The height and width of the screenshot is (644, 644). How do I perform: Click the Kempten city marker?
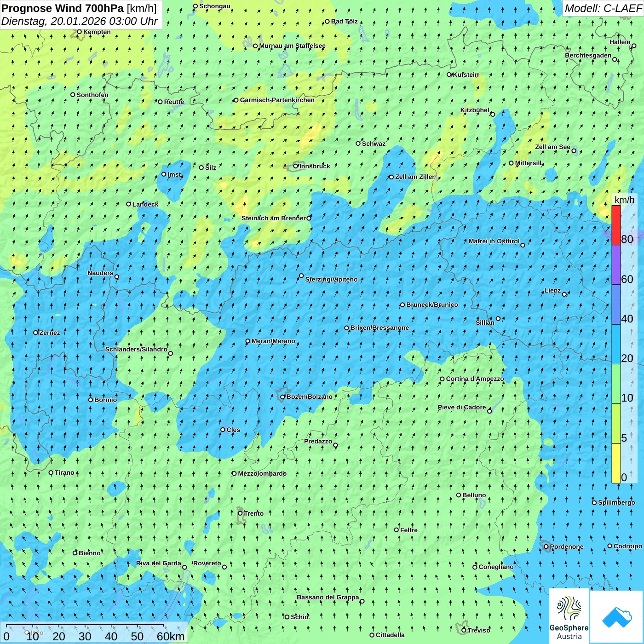pos(79,32)
